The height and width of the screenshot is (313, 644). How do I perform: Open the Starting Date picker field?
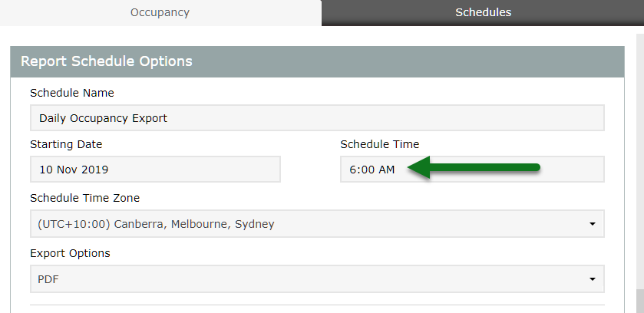pos(155,170)
